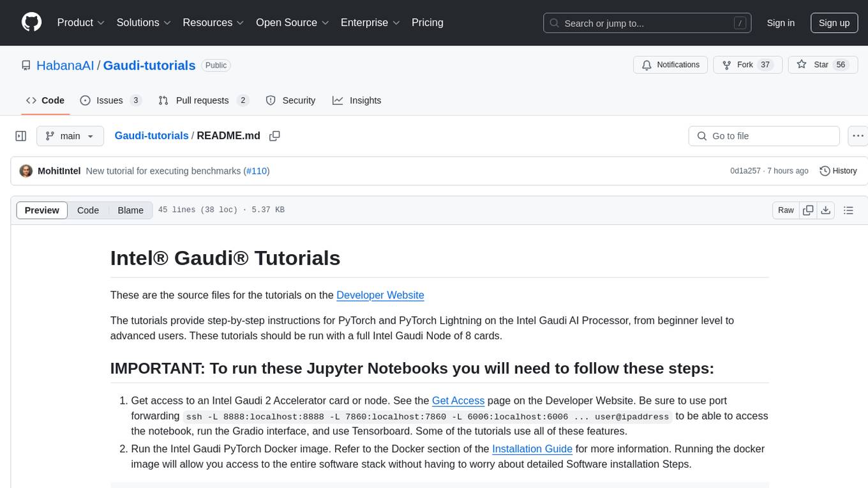The image size is (868, 488).
Task: Open MohitIntel's avatar profile
Action: 26,171
